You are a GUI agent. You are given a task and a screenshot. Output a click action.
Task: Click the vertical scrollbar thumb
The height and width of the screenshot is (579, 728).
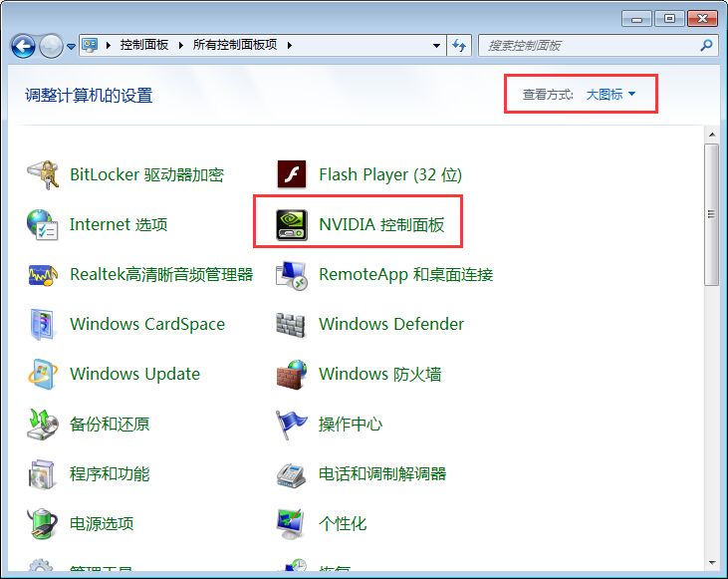coord(711,214)
